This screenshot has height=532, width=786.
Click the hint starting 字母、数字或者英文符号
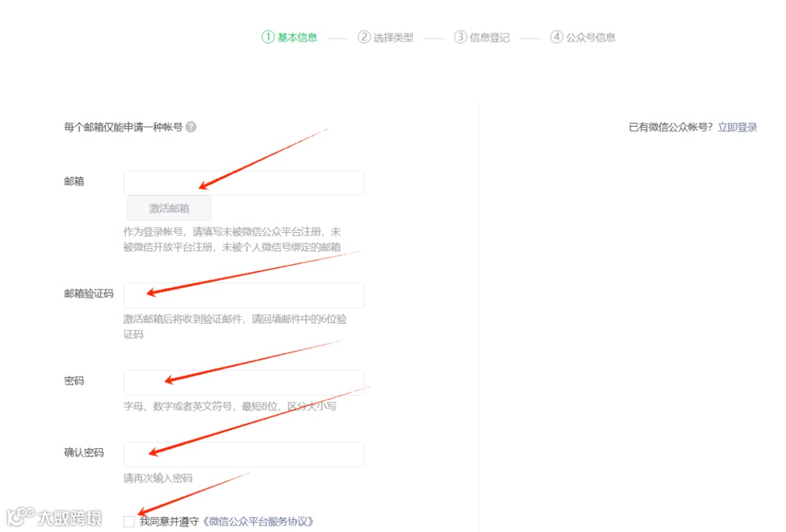click(x=230, y=406)
